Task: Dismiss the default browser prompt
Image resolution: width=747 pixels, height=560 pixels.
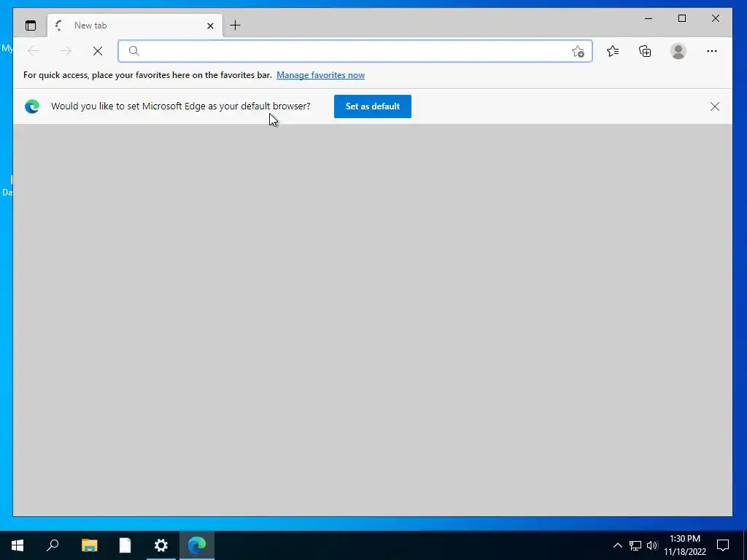Action: (x=715, y=106)
